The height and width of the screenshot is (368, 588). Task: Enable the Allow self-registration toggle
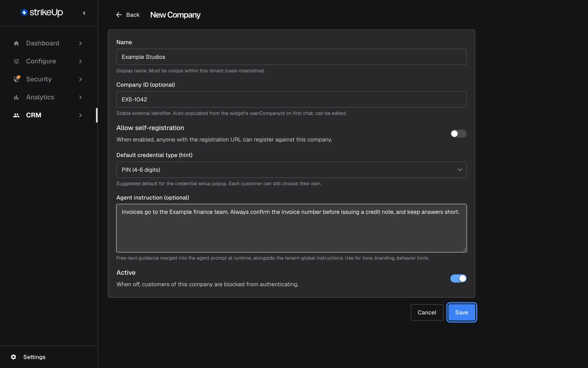[458, 133]
